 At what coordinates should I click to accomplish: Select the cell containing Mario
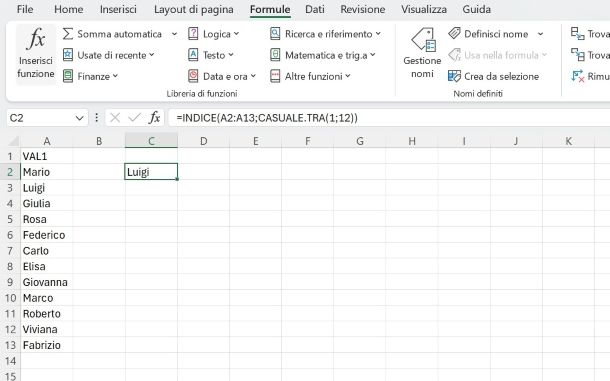[x=47, y=172]
